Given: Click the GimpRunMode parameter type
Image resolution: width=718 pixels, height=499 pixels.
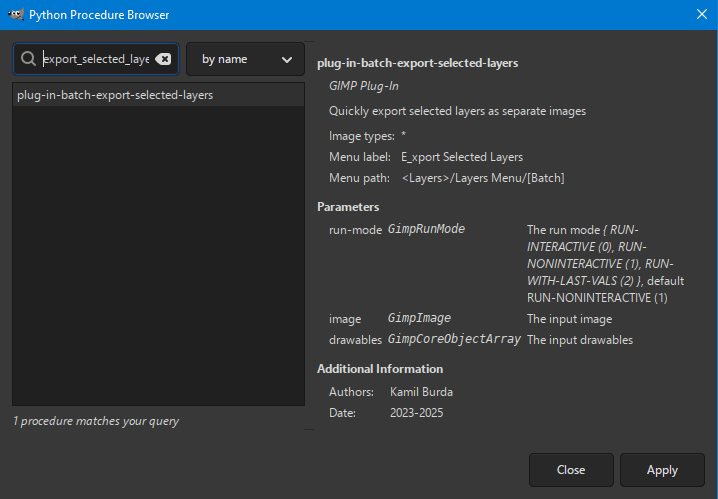Looking at the screenshot, I should [426, 229].
